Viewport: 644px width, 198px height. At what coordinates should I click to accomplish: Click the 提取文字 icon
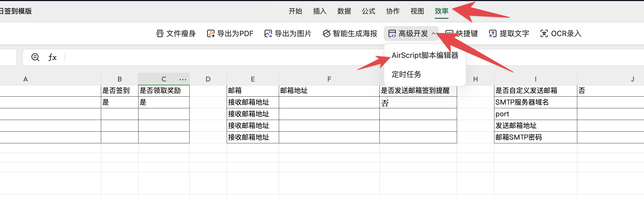point(493,34)
